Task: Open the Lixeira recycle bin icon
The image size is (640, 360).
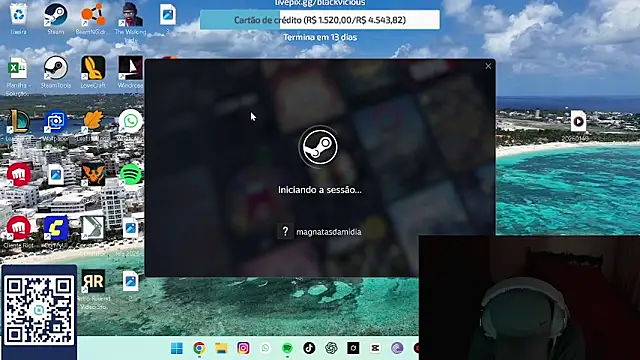Action: [x=18, y=18]
